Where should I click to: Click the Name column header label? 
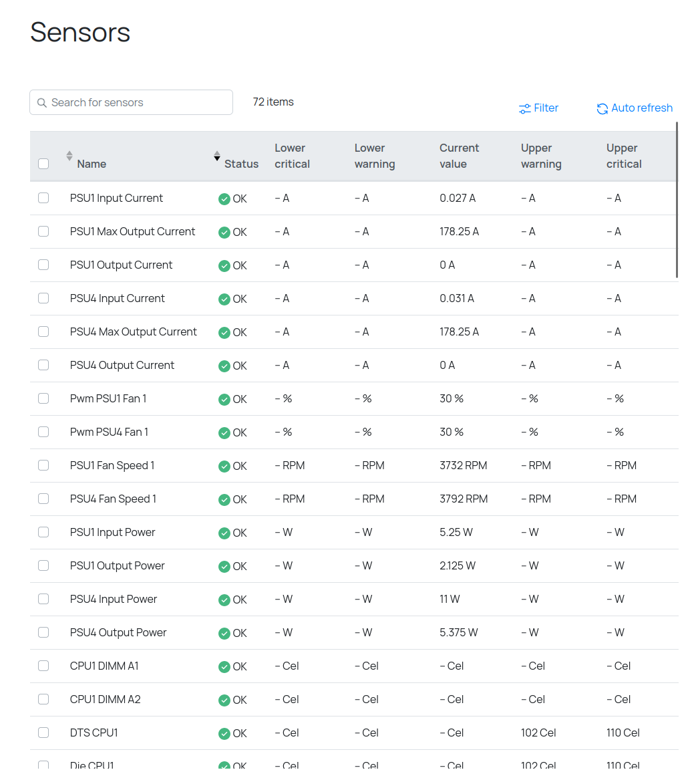pos(92,164)
